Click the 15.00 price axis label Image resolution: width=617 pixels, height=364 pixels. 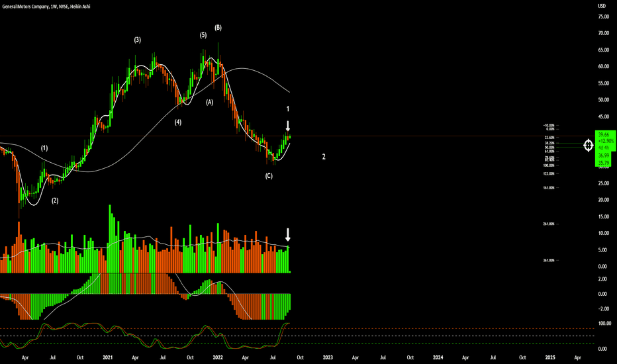[604, 216]
